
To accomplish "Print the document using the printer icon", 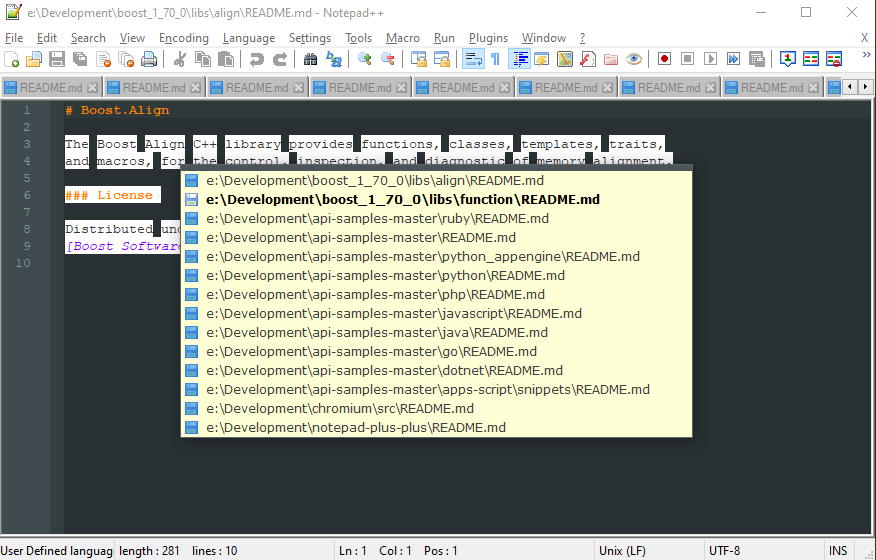I will [x=149, y=59].
